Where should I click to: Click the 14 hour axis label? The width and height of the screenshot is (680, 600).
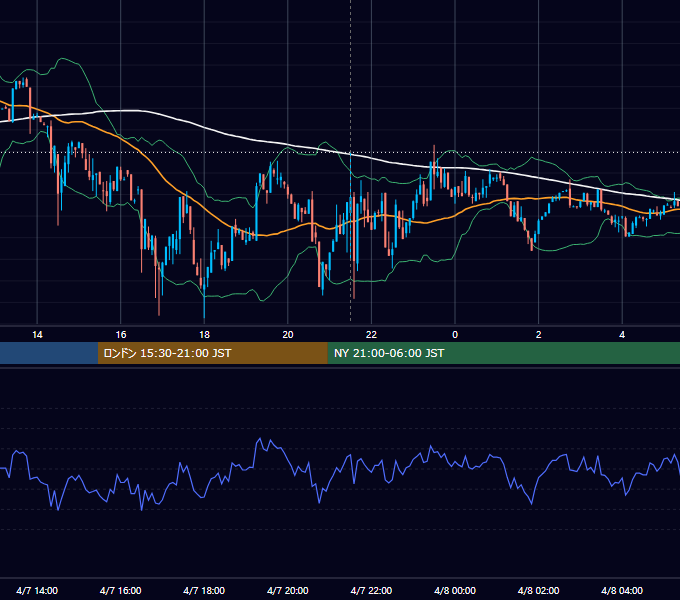tap(37, 335)
